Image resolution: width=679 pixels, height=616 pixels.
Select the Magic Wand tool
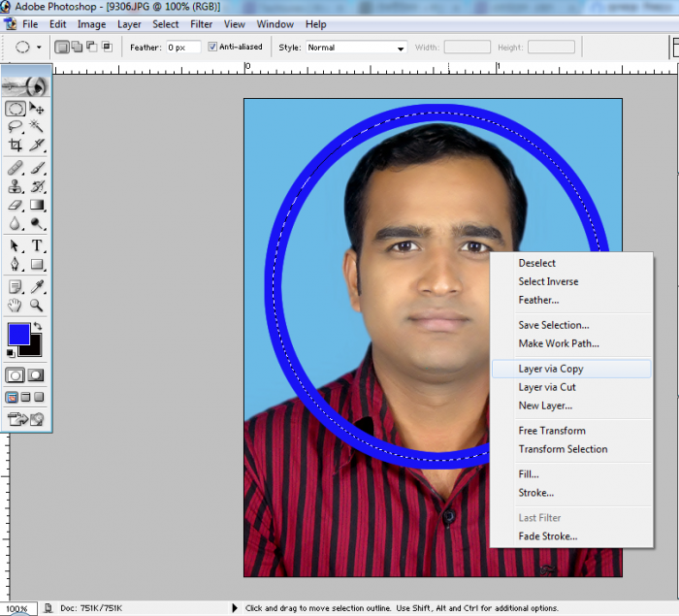[x=37, y=126]
